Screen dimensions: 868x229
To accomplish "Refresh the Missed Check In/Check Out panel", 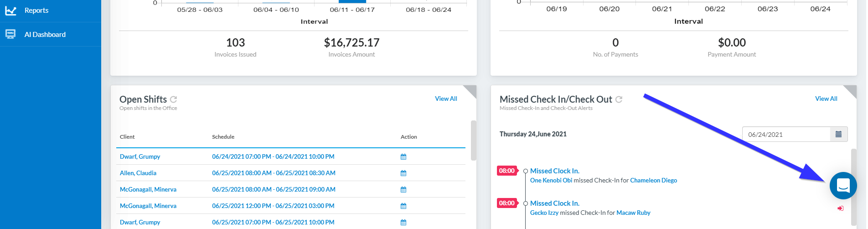I will tap(619, 99).
